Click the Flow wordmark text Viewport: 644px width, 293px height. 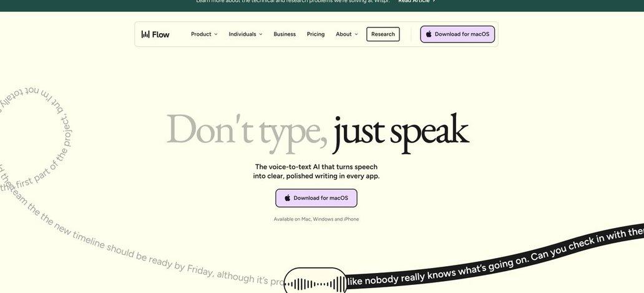tap(160, 34)
